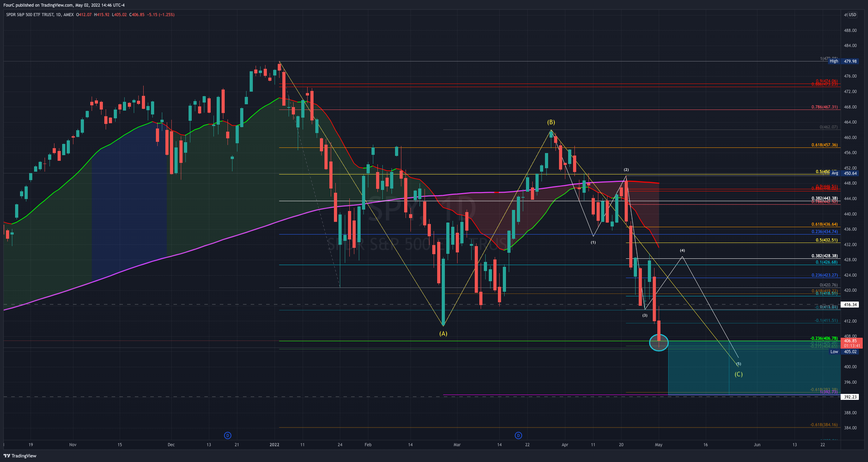This screenshot has height=462, width=868.
Task: Click the current price 406.85 label
Action: click(x=850, y=341)
